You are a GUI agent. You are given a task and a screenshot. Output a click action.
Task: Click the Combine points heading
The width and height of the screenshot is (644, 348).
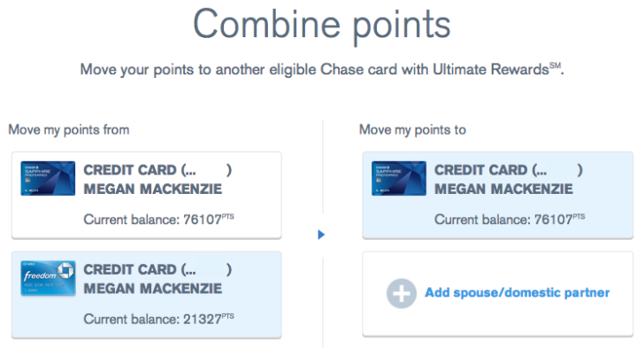click(322, 26)
